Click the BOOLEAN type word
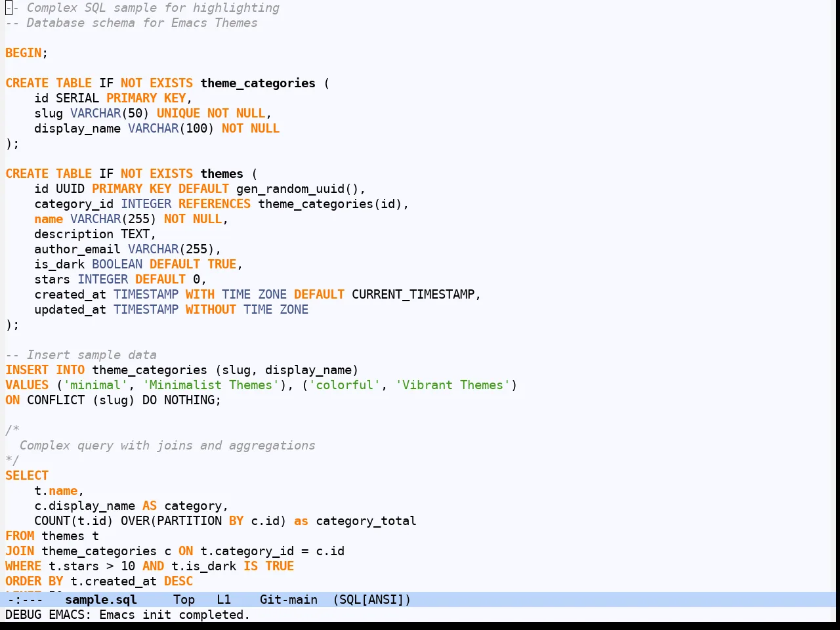 click(x=117, y=264)
